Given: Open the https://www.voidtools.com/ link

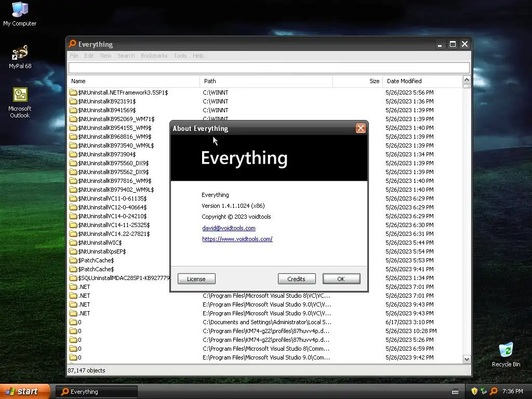Looking at the screenshot, I should (237, 239).
